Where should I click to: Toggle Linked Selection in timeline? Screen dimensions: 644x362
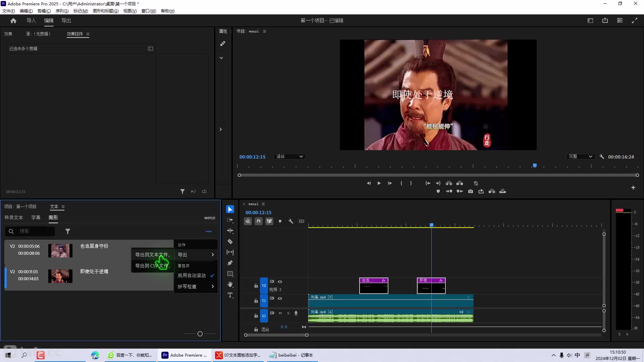point(269,222)
